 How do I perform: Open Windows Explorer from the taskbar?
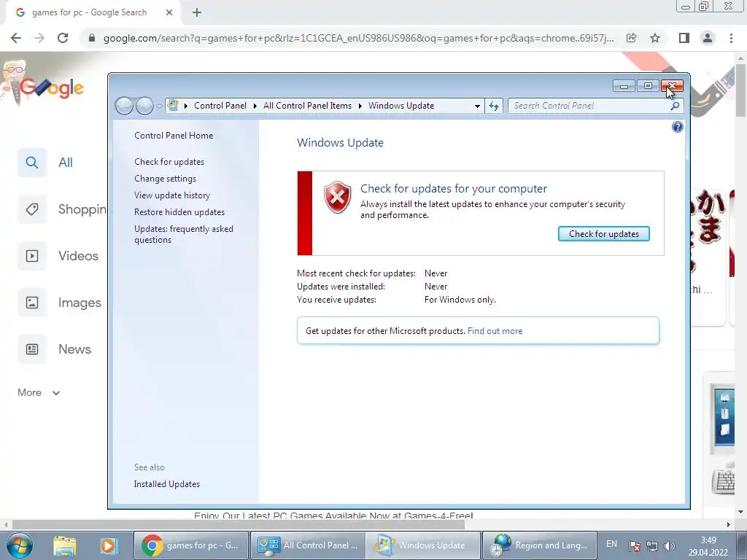click(x=65, y=545)
